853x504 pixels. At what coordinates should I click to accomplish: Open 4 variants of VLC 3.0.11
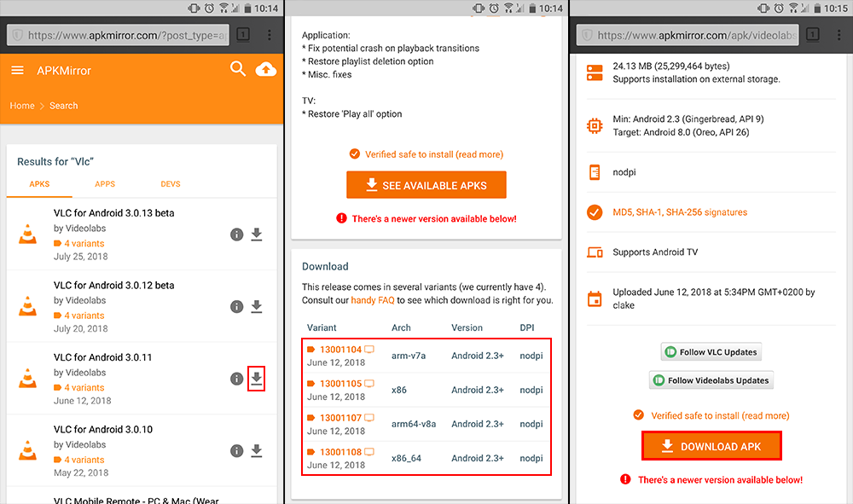click(78, 388)
